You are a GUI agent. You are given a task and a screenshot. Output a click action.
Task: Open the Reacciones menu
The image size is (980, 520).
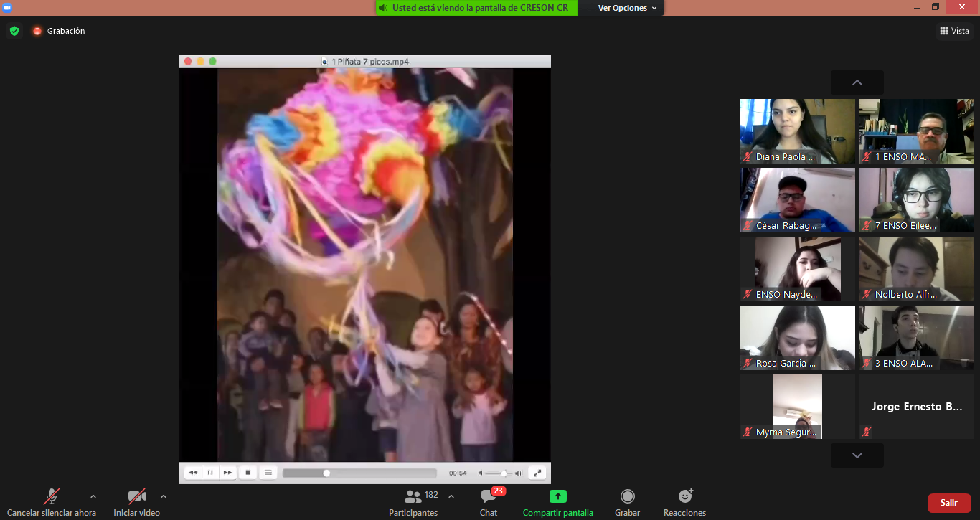click(684, 496)
